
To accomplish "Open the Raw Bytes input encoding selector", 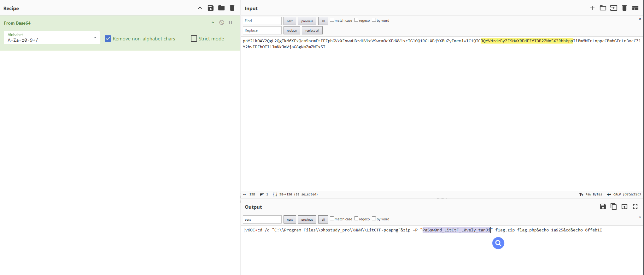I will [x=591, y=194].
